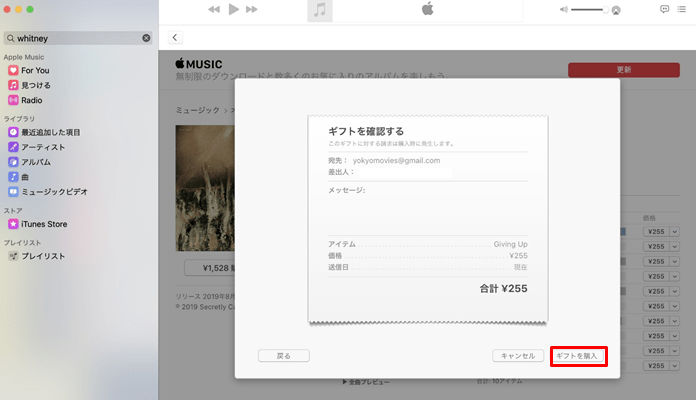Adjust the volume slider
The width and height of the screenshot is (697, 400).
(589, 9)
